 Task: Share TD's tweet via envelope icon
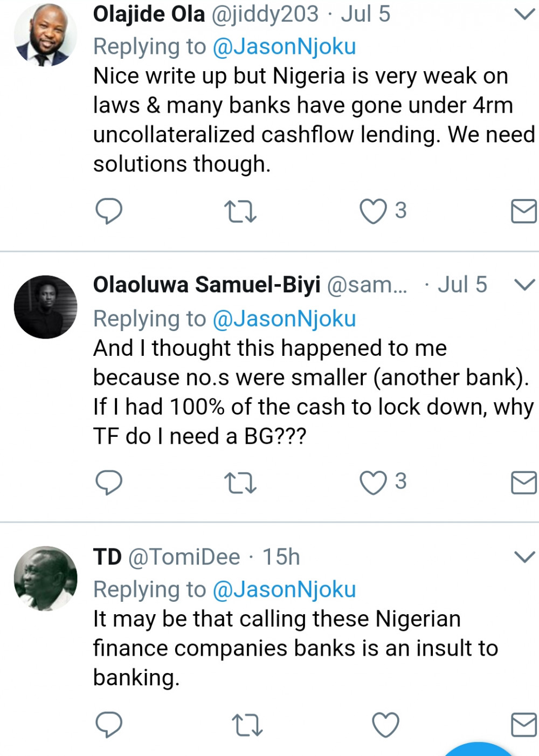[x=524, y=724]
